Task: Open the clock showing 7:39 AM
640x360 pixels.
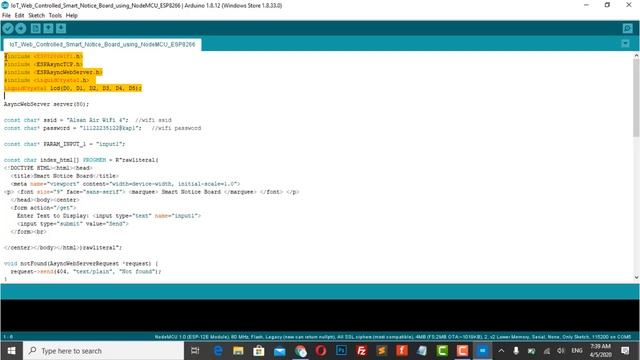Action: pyautogui.click(x=600, y=351)
